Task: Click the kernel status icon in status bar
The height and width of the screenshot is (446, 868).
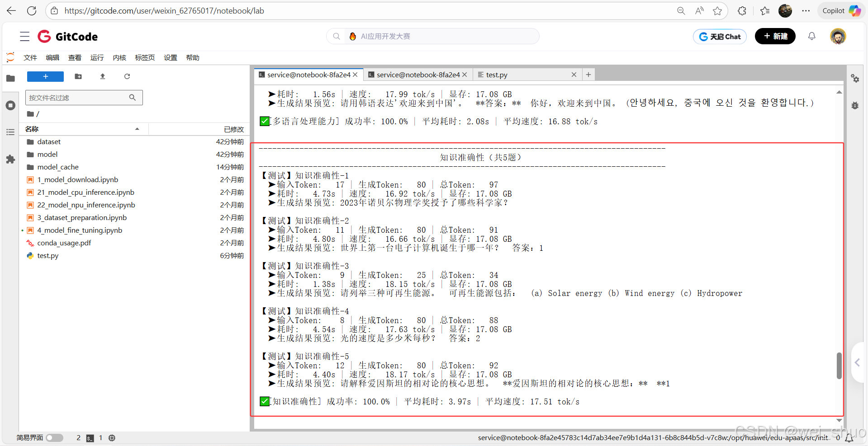Action: point(112,438)
